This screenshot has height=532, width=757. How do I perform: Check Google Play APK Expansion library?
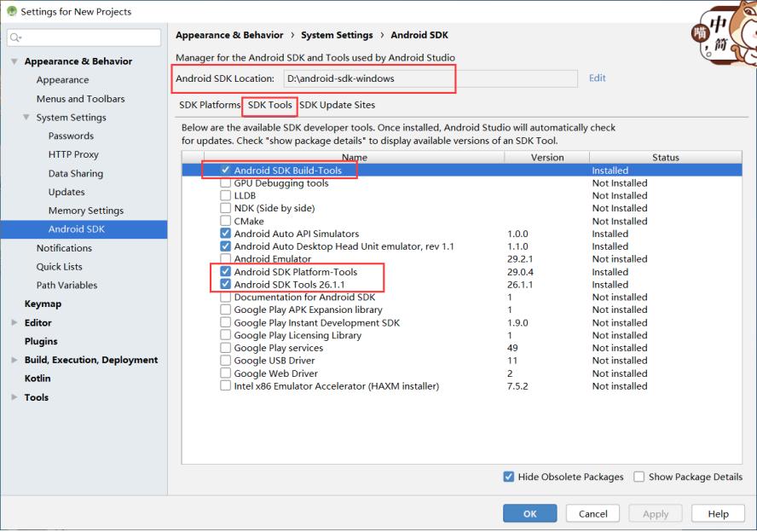coord(225,309)
